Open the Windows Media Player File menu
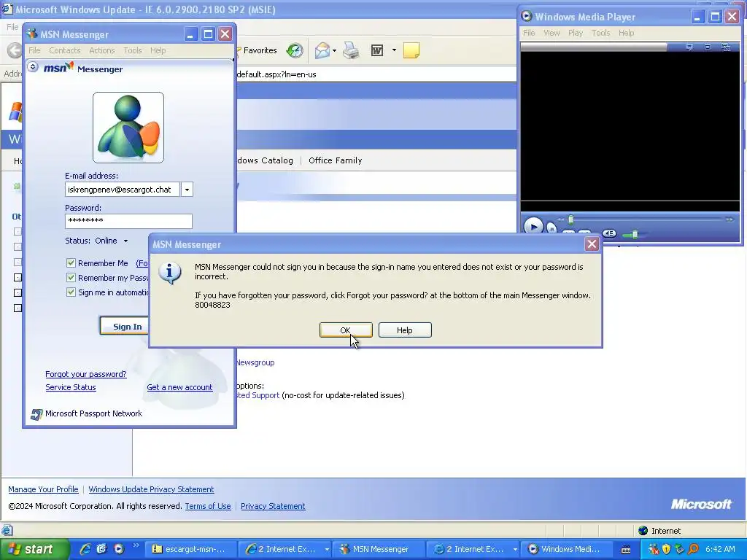The height and width of the screenshot is (560, 747). point(529,33)
